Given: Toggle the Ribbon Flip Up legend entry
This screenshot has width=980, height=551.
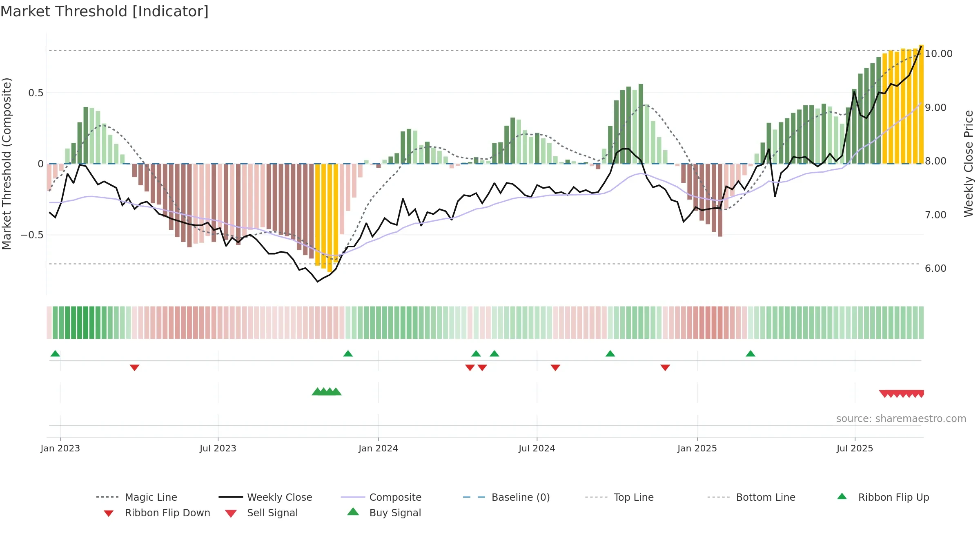Looking at the screenshot, I should tap(883, 497).
